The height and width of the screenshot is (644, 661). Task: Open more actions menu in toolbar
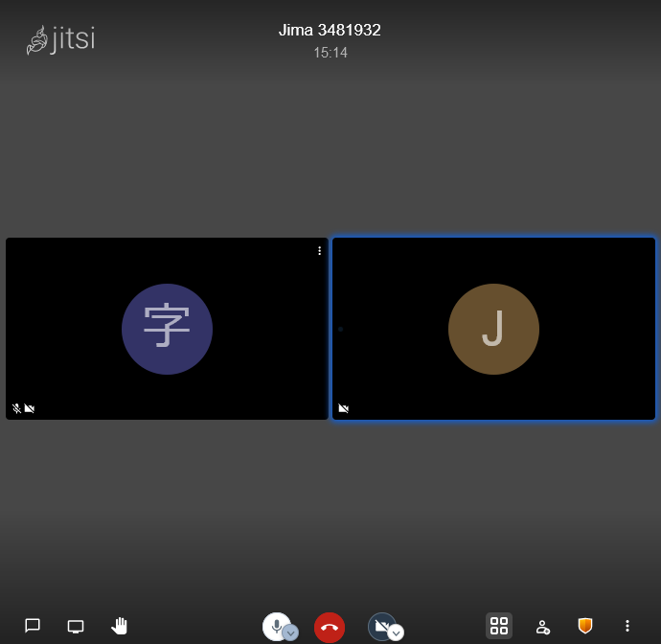pos(627,626)
